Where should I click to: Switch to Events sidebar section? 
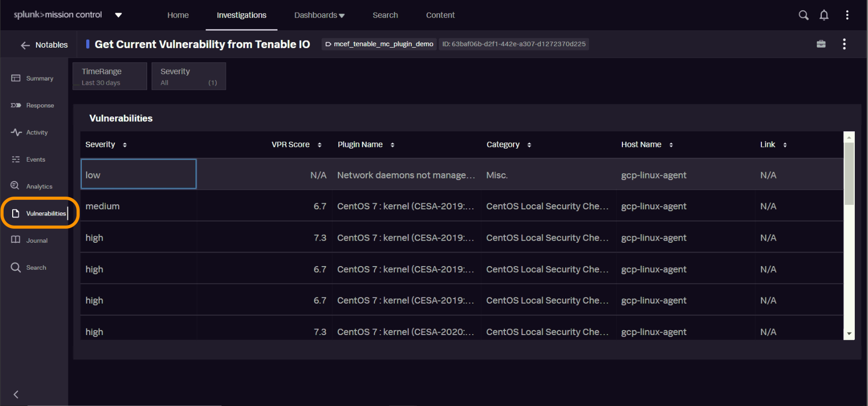click(36, 160)
